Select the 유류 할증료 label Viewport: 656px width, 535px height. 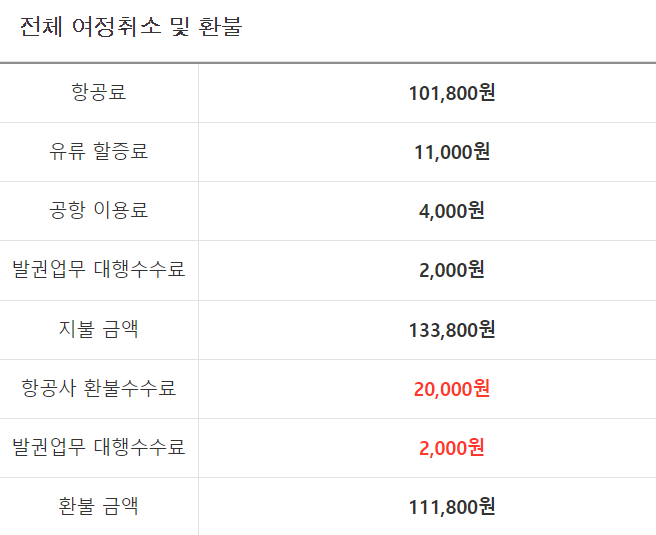[x=99, y=151]
